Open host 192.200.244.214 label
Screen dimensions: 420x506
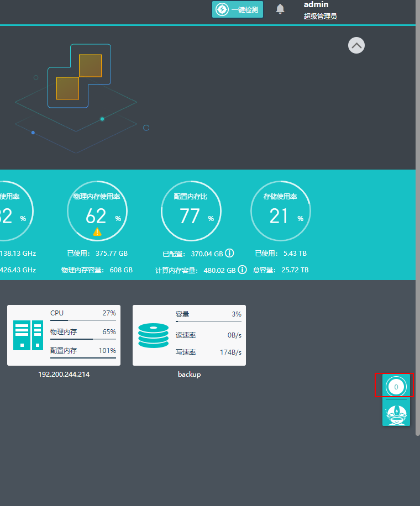tap(64, 375)
